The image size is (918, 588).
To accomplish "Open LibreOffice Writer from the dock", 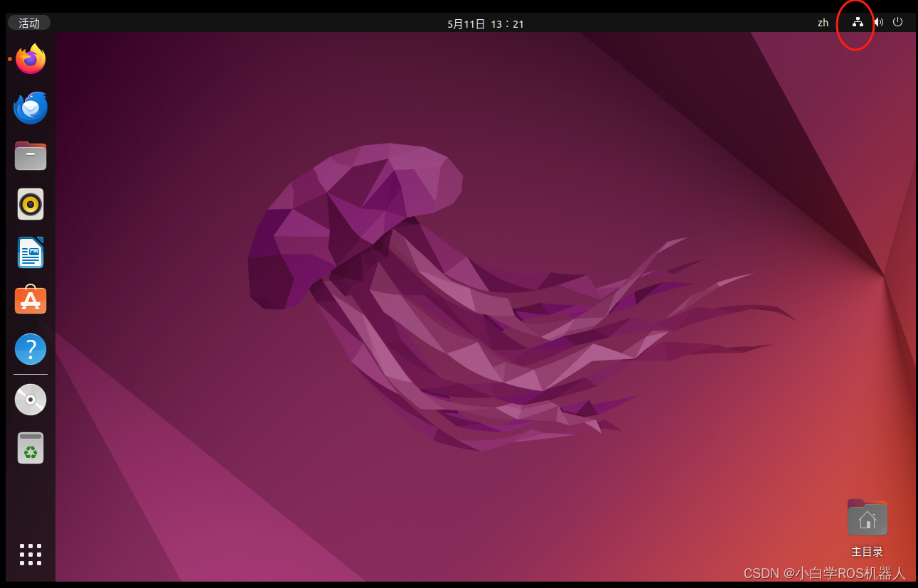I will pos(31,252).
